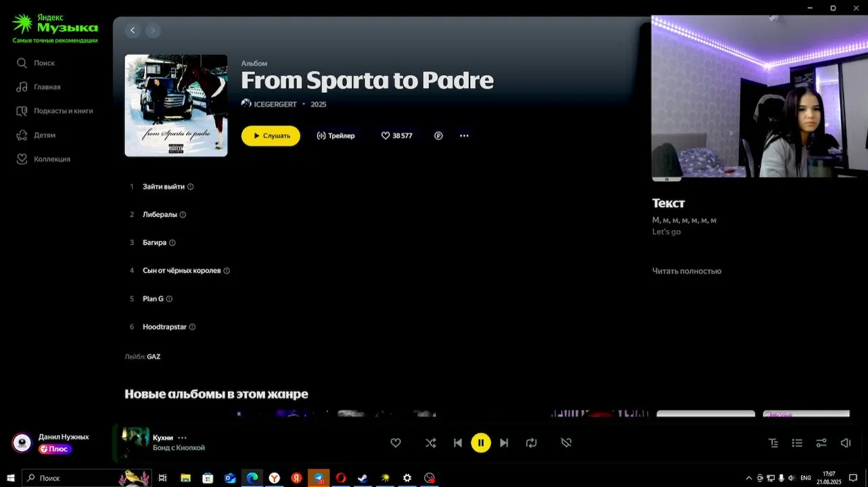Toggle lyrics panel icon in player
This screenshot has height=487, width=868.
[773, 443]
